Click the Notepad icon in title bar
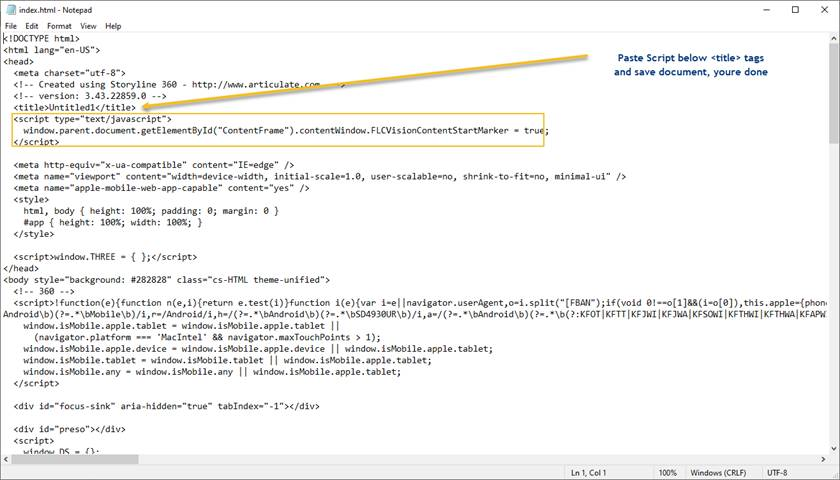 pyautogui.click(x=11, y=10)
